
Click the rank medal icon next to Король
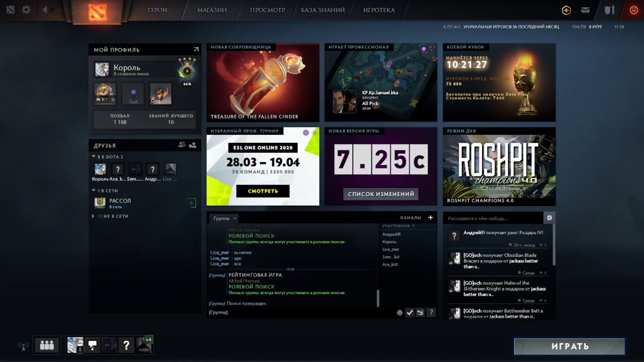click(187, 69)
